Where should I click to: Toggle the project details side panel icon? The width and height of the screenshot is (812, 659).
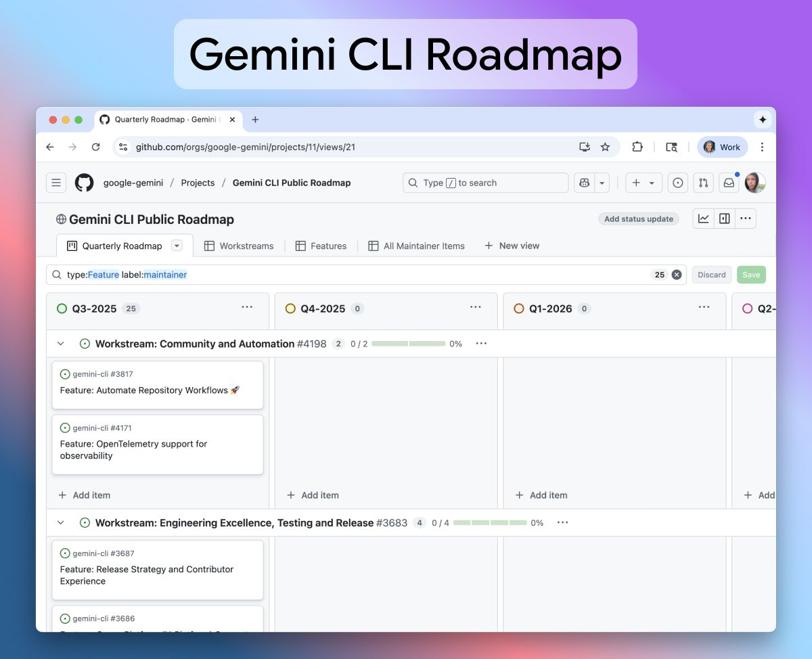pyautogui.click(x=724, y=219)
